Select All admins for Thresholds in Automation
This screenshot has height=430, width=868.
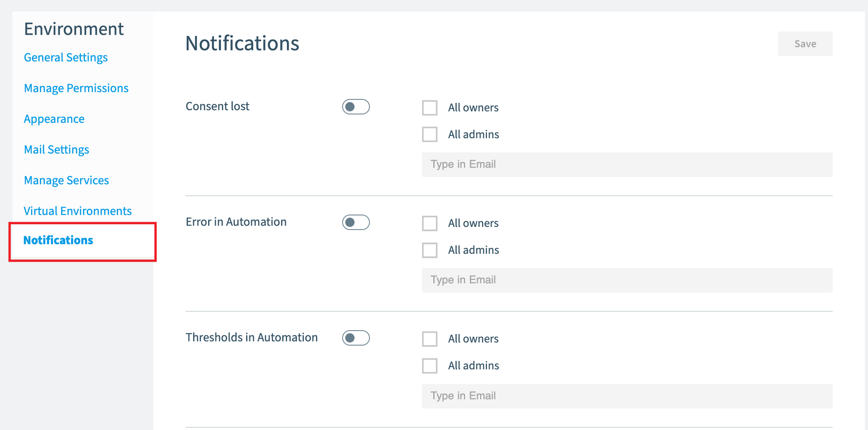430,366
